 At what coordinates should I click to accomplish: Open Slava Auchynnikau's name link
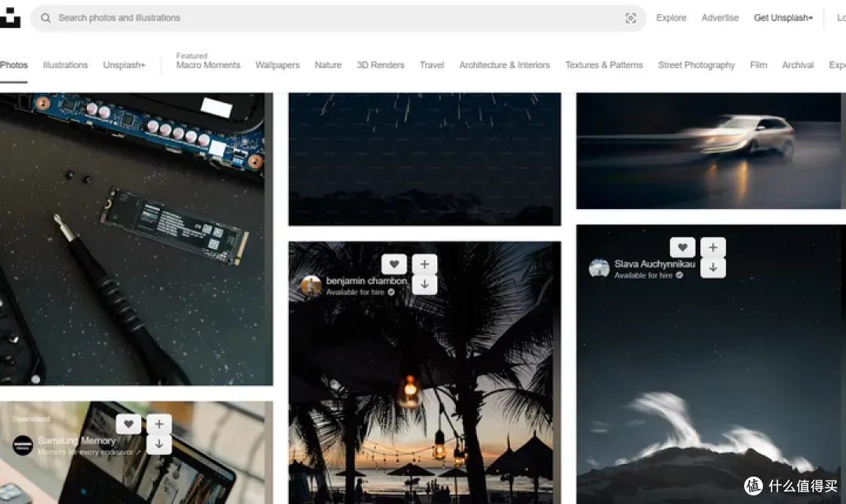pyautogui.click(x=654, y=264)
